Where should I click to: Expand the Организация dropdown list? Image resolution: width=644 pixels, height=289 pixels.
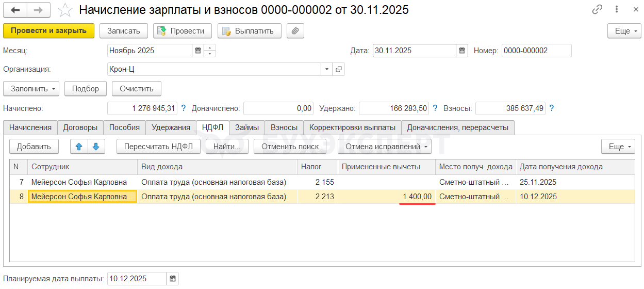click(327, 69)
